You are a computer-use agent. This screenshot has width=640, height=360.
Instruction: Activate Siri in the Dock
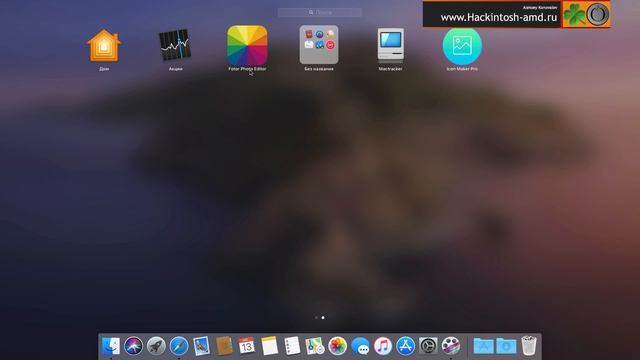[x=133, y=346]
